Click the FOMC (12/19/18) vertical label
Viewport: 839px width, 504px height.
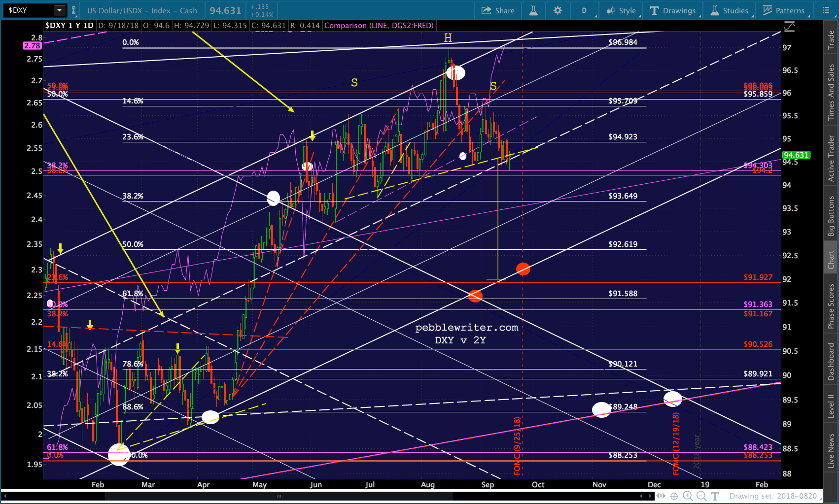pos(676,443)
